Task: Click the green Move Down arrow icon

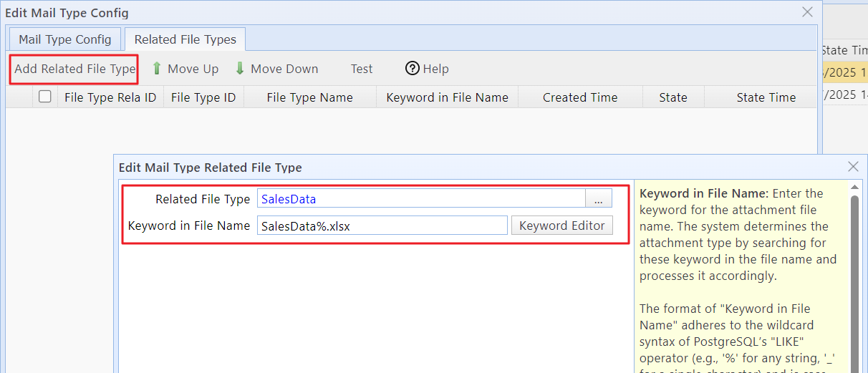Action: pos(240,69)
